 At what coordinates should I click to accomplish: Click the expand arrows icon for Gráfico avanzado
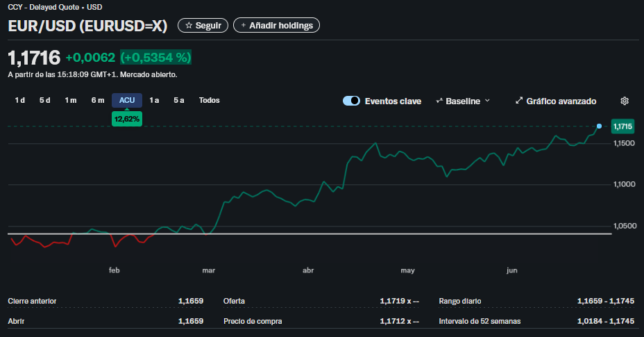(519, 101)
